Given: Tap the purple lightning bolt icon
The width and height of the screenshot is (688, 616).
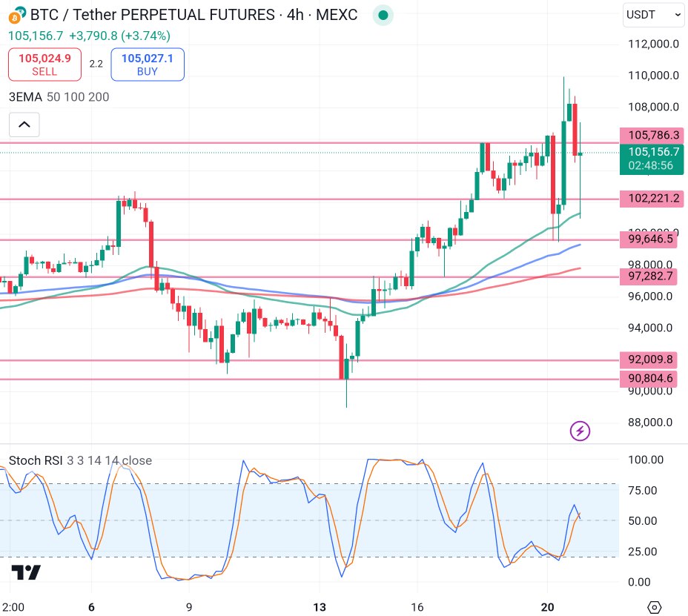Looking at the screenshot, I should pos(580,430).
